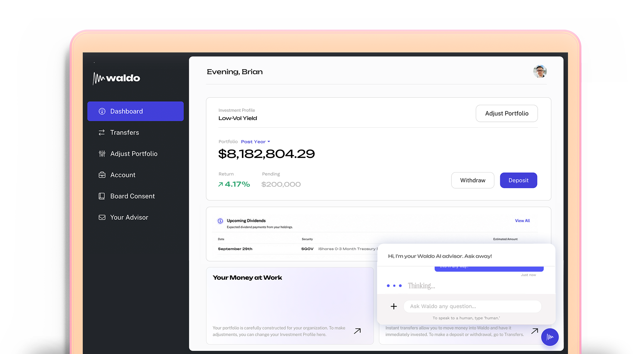Go to Transfers in the sidebar
This screenshot has height=354, width=644.
[136, 133]
